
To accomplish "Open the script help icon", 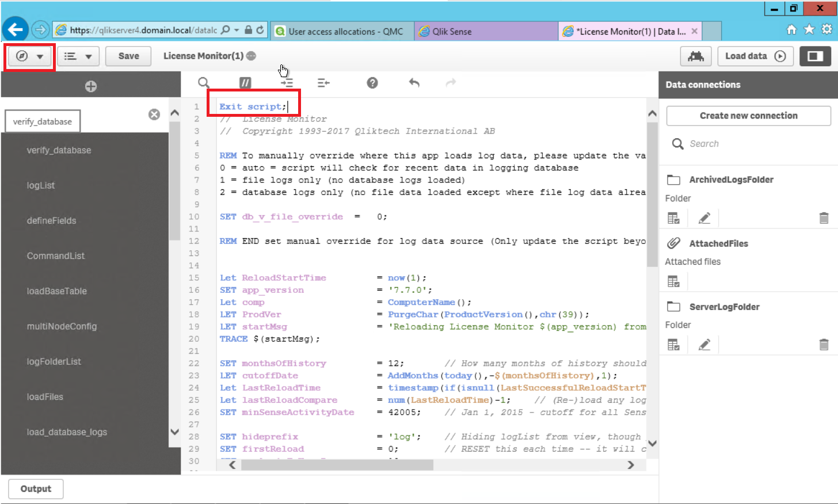I will (372, 83).
